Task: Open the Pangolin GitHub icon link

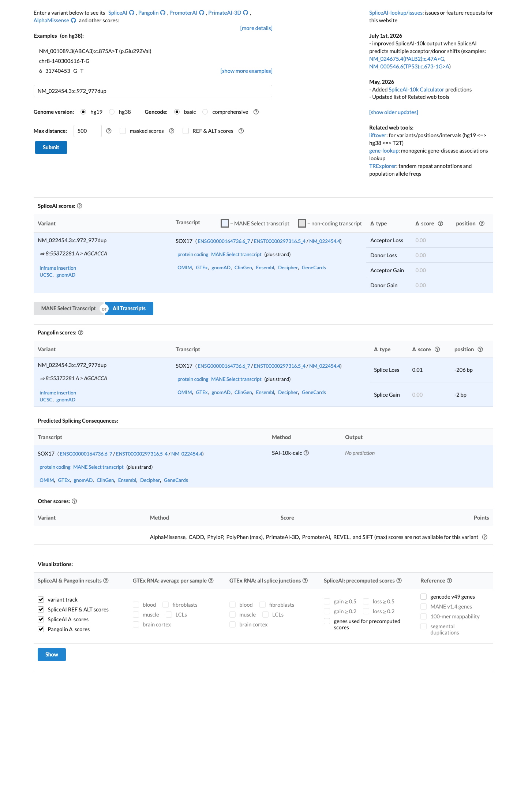Action: [163, 13]
